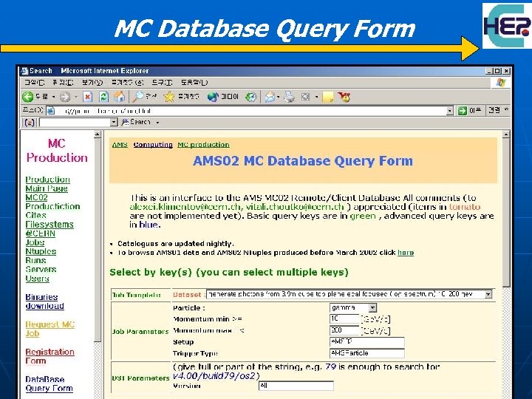Open the Media globe icon
The height and width of the screenshot is (399, 532).
[x=213, y=97]
